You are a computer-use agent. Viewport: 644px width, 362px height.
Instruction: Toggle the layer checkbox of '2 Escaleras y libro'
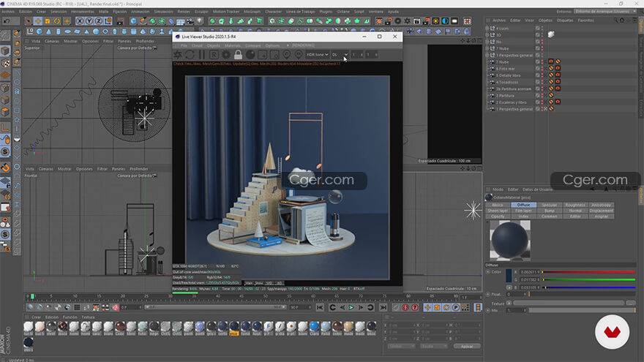[x=537, y=102]
